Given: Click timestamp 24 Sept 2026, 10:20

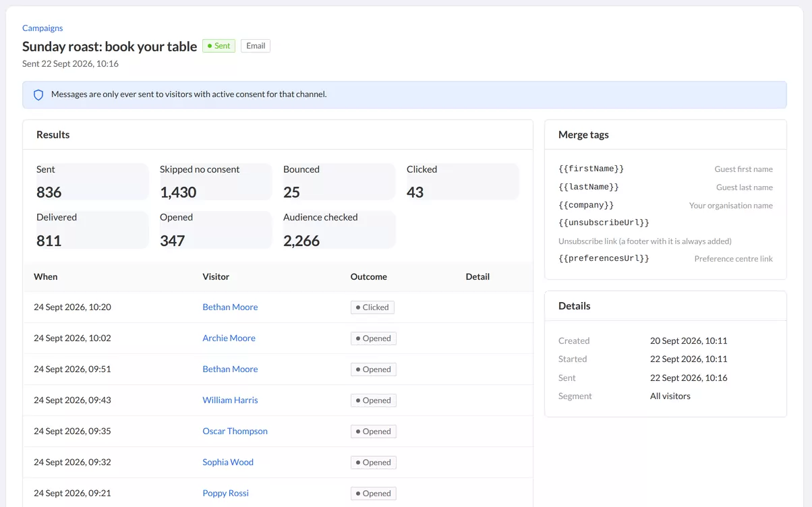Looking at the screenshot, I should (x=72, y=307).
